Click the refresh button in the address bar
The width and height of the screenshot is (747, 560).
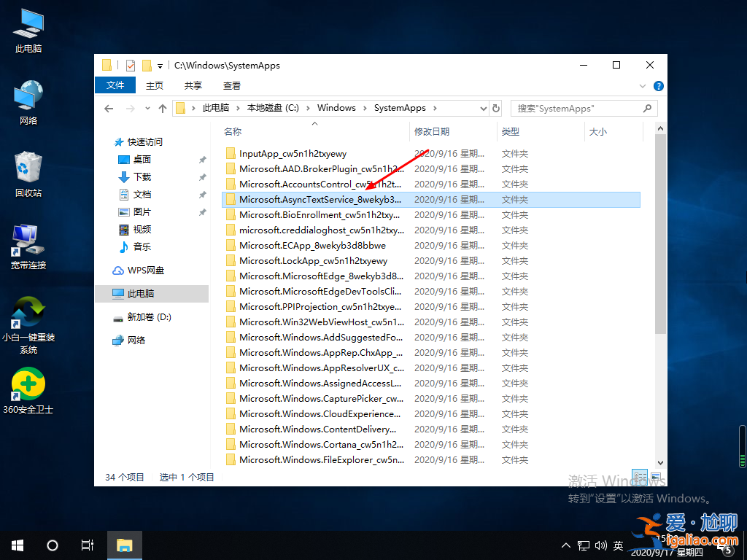click(496, 107)
